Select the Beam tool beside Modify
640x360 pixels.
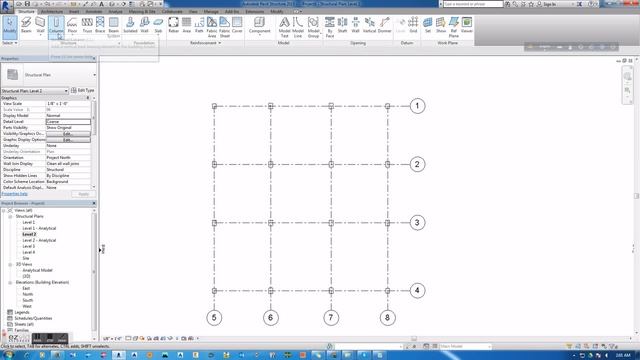(x=26, y=25)
